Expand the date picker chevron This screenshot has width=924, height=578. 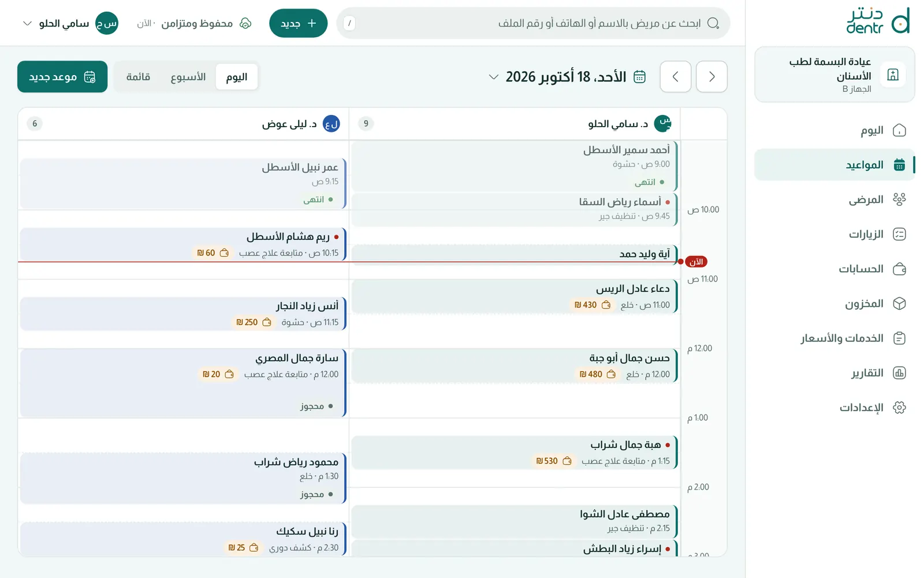(493, 77)
